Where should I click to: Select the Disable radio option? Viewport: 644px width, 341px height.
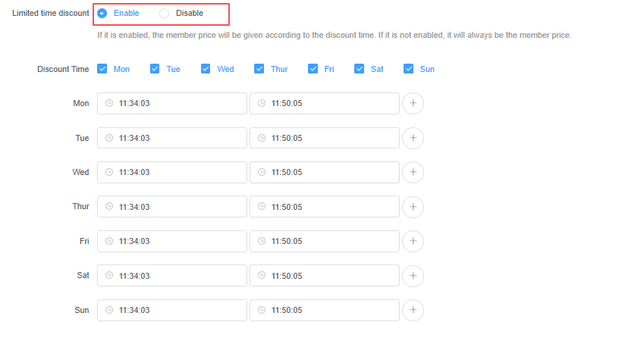[165, 13]
